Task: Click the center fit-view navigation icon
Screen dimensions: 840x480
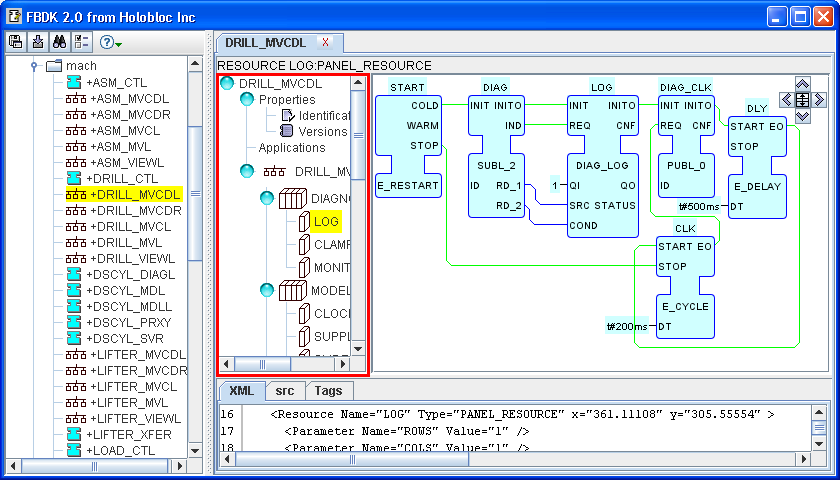Action: (802, 100)
